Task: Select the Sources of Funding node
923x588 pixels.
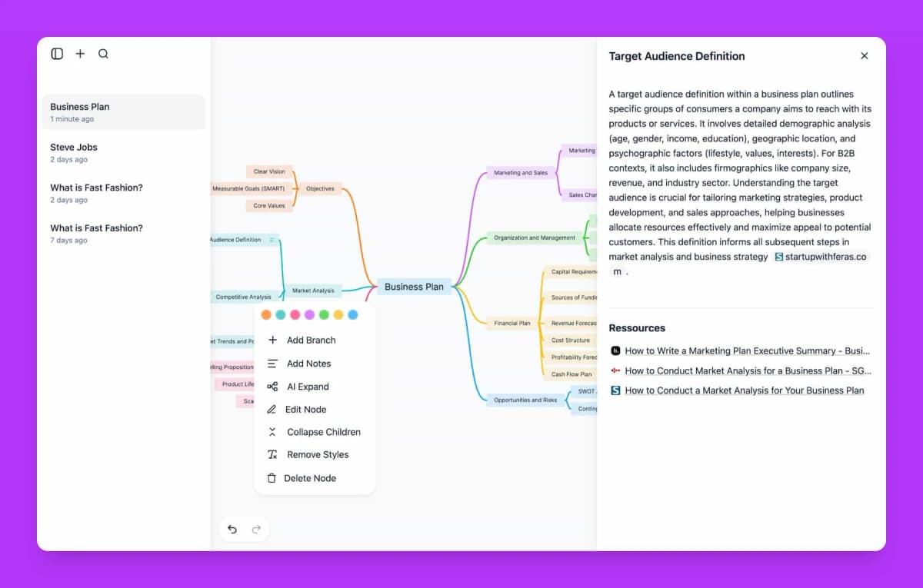Action: [571, 297]
